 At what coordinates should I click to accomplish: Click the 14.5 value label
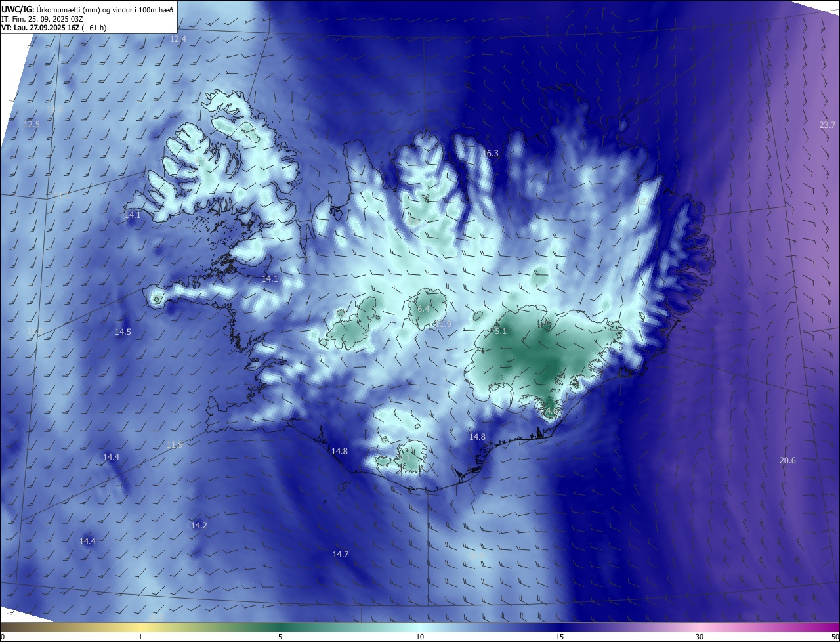(123, 332)
